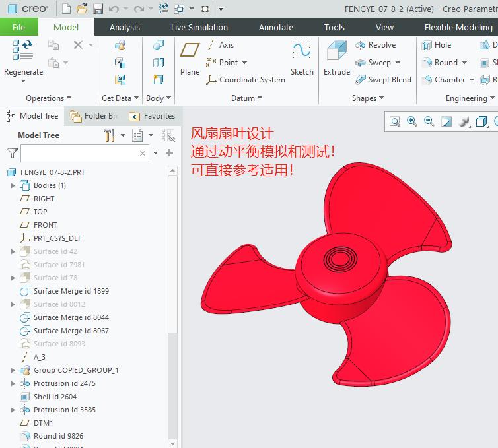The image size is (498, 448).
Task: Click the Model Tree search field
Action: click(x=85, y=153)
